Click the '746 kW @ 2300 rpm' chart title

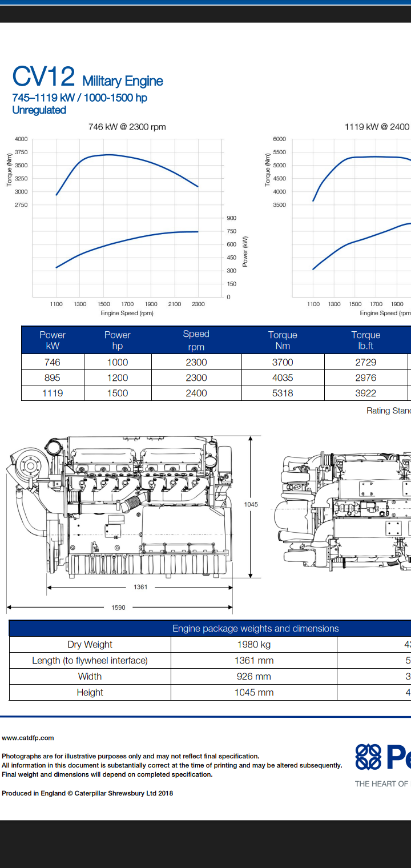(x=127, y=127)
